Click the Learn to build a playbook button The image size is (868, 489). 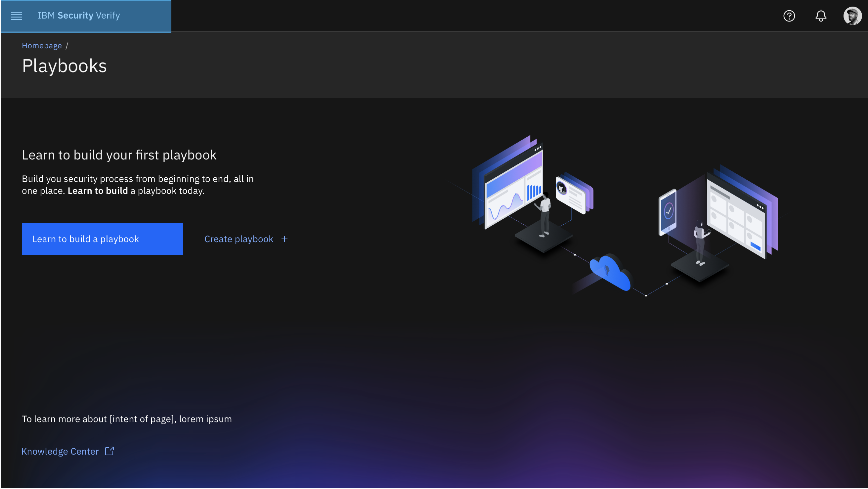click(x=102, y=239)
